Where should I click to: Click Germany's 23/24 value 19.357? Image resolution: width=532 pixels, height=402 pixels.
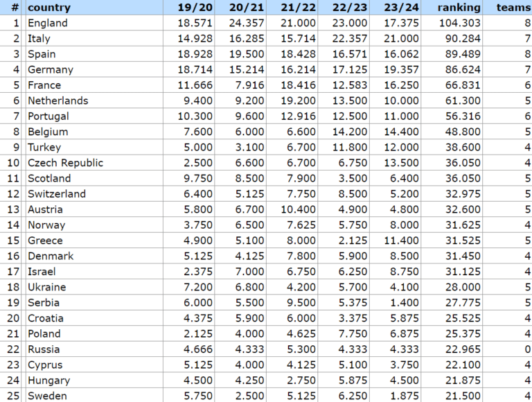tap(402, 70)
